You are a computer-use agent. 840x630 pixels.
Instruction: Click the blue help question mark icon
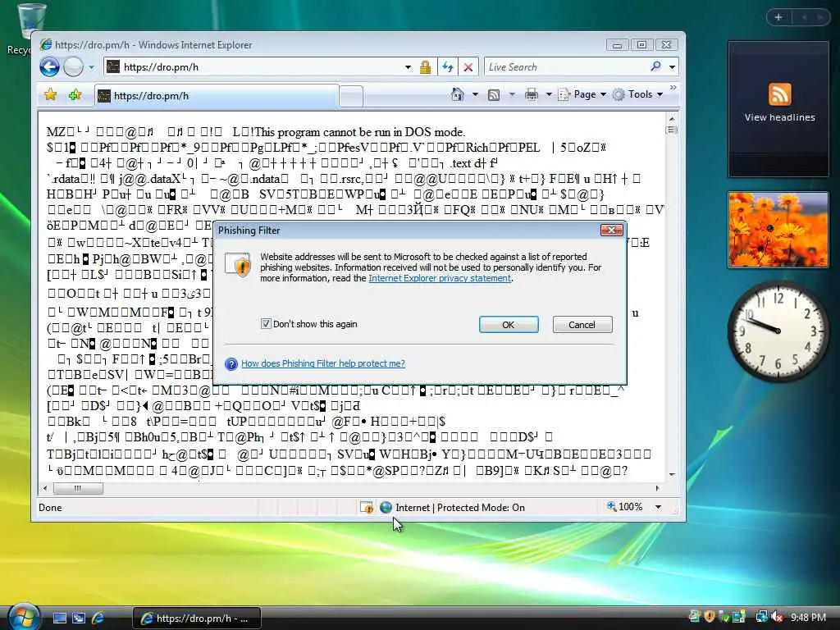click(231, 363)
